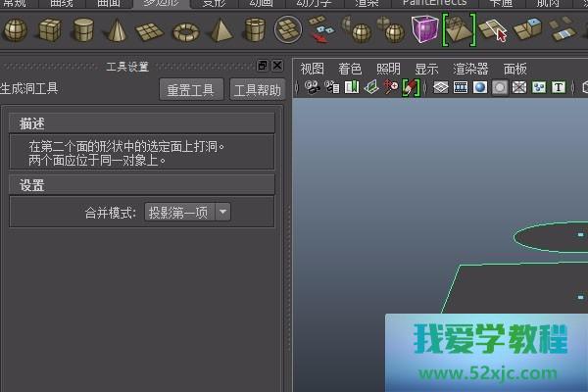This screenshot has width=588, height=392.
Task: Click the 重置工具 button
Action: tap(190, 90)
